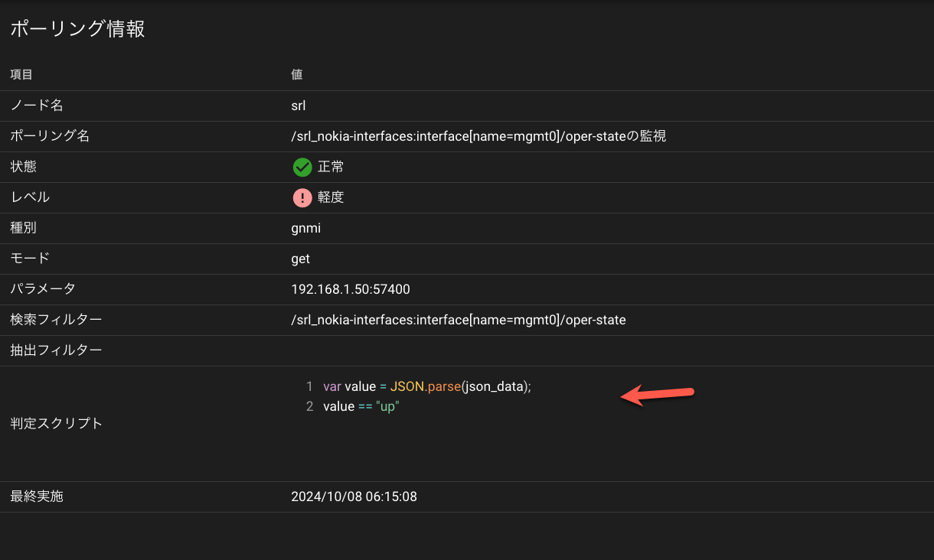Click the 種別 row label
934x560 pixels.
click(23, 228)
